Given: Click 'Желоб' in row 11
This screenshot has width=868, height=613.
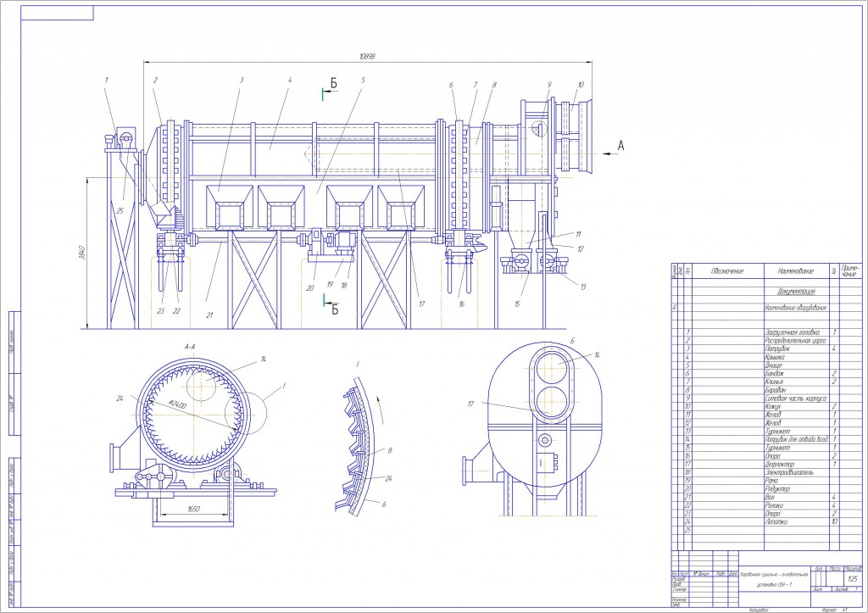Looking at the screenshot, I should coord(773,415).
